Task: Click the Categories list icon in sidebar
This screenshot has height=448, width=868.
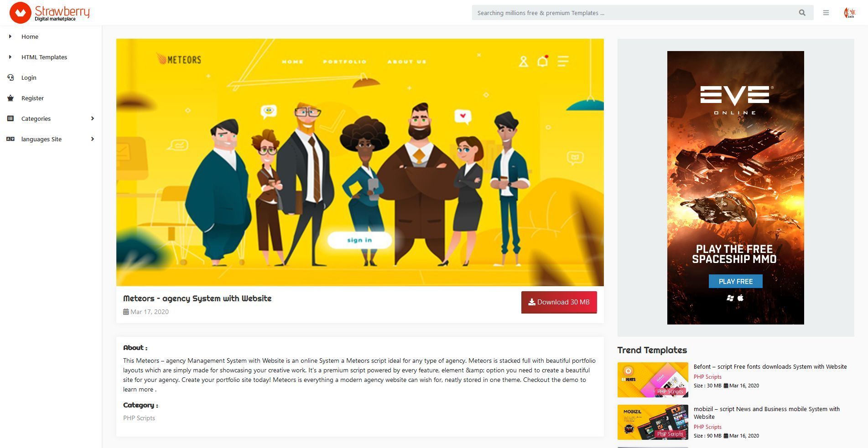Action: tap(10, 118)
